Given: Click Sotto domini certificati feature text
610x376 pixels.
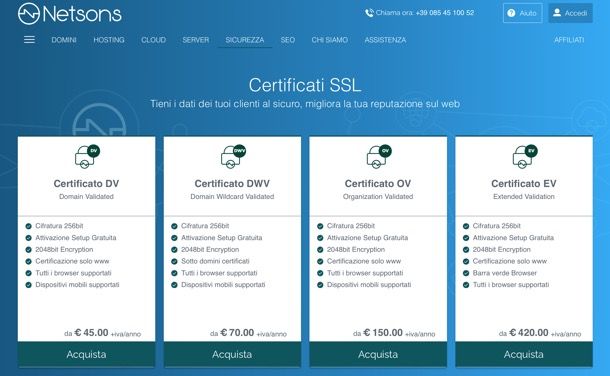Looking at the screenshot, I should 215,261.
